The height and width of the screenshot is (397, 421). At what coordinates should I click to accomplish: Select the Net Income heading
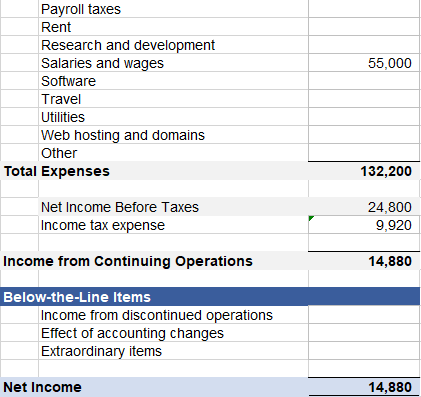coord(42,387)
